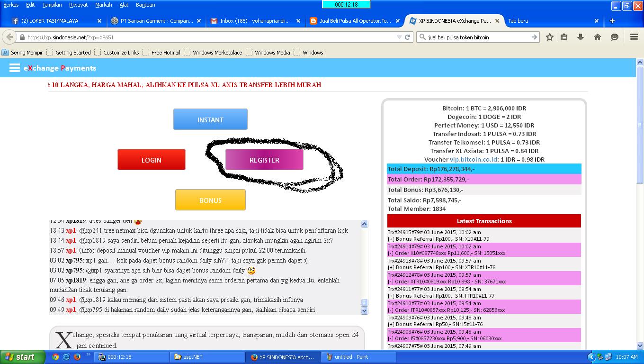This screenshot has width=644, height=364.
Task: Open the Sering Mampir bookmark
Action: tap(23, 53)
